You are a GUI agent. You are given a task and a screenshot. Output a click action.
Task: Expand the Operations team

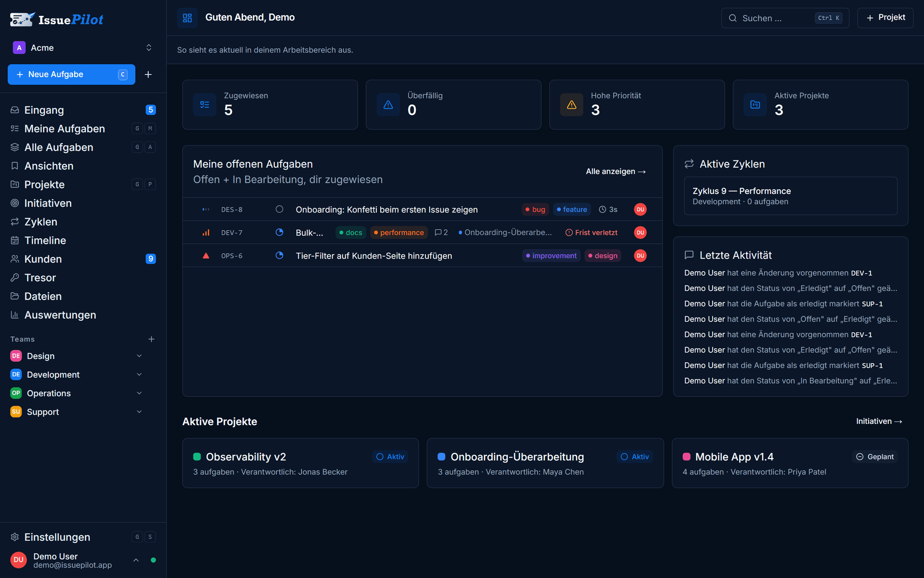pos(139,393)
